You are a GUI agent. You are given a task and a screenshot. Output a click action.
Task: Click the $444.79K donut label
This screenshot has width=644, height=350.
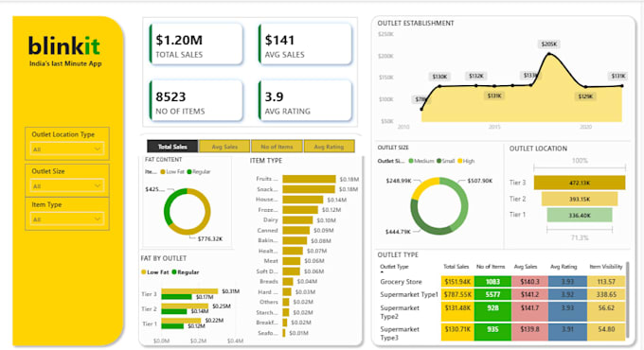(x=398, y=232)
